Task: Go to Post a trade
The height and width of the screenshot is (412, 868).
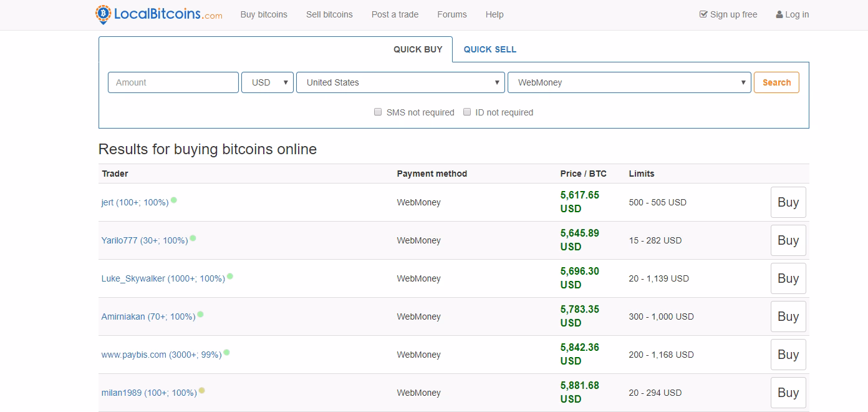Action: click(395, 14)
